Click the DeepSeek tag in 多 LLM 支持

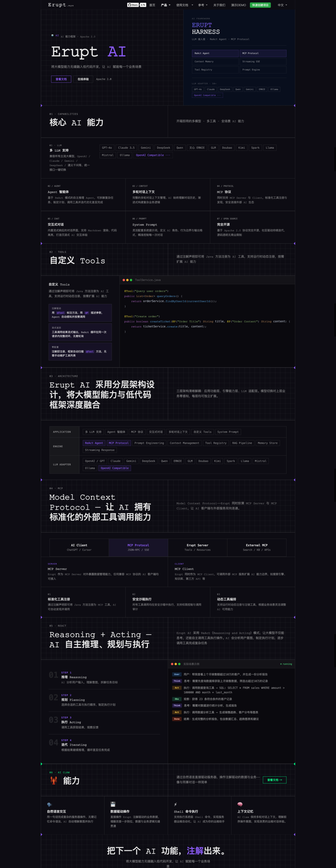[163, 148]
